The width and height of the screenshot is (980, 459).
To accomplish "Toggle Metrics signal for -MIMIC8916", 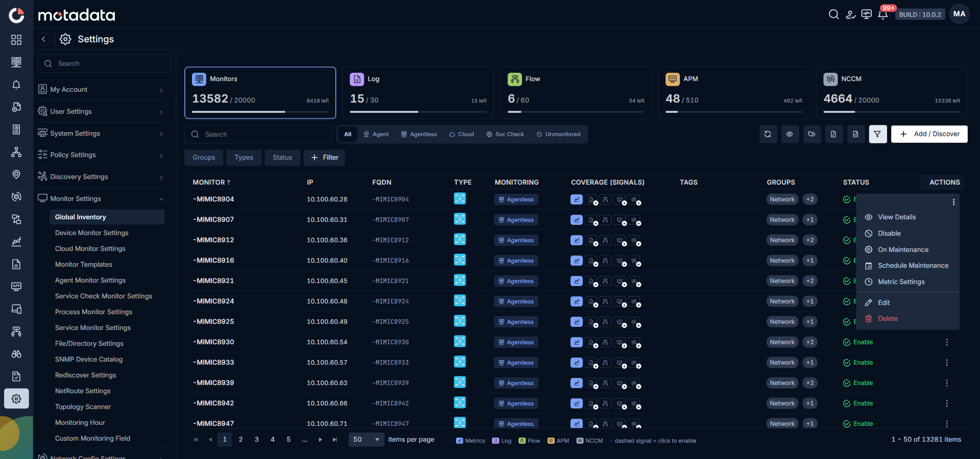I will pos(577,261).
